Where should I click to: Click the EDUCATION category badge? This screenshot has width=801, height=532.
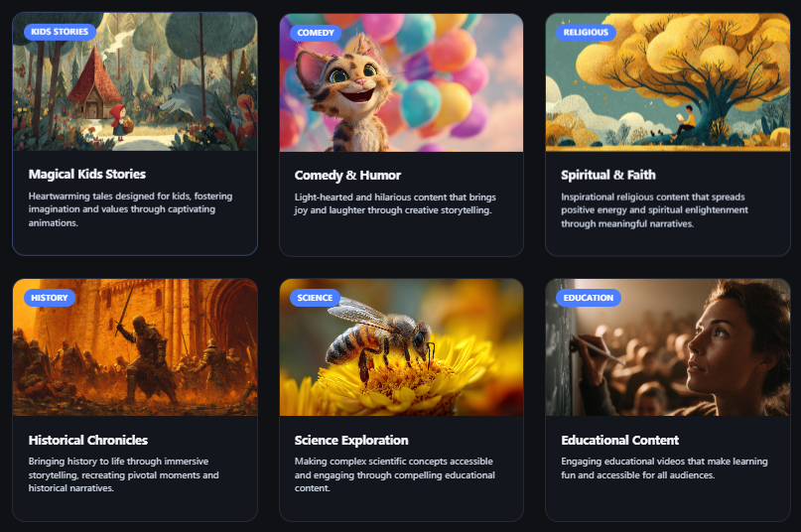[x=588, y=298]
